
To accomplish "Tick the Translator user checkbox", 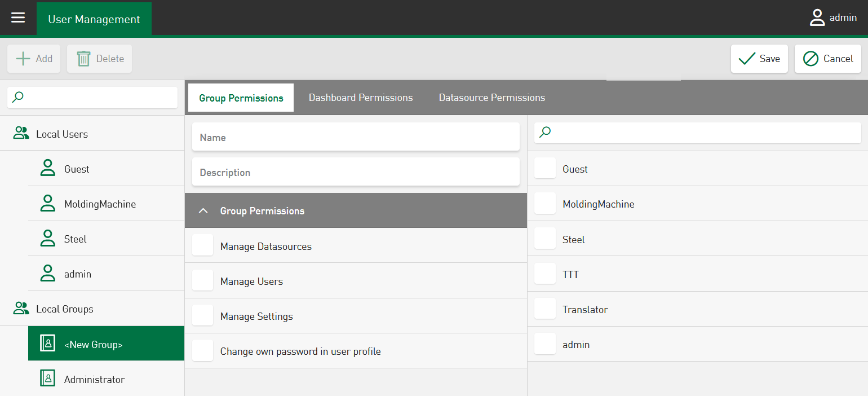I will click(545, 309).
